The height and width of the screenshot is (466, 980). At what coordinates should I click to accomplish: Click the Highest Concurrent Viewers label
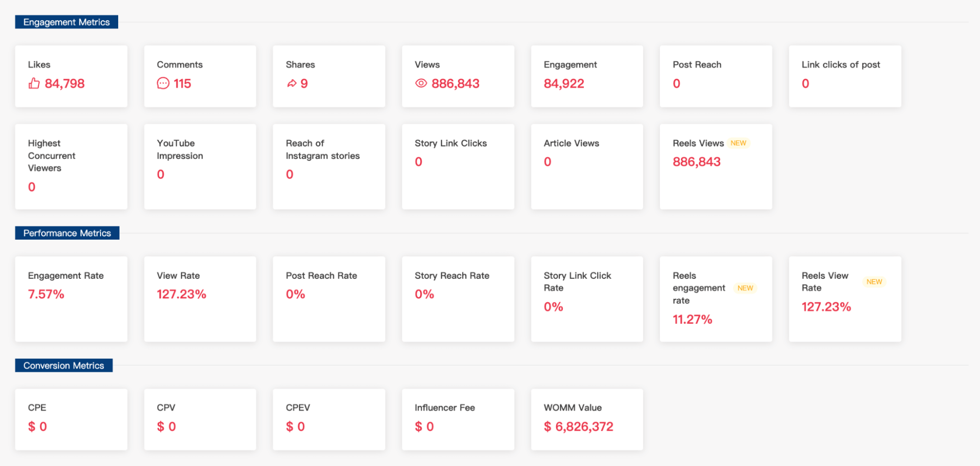(51, 155)
